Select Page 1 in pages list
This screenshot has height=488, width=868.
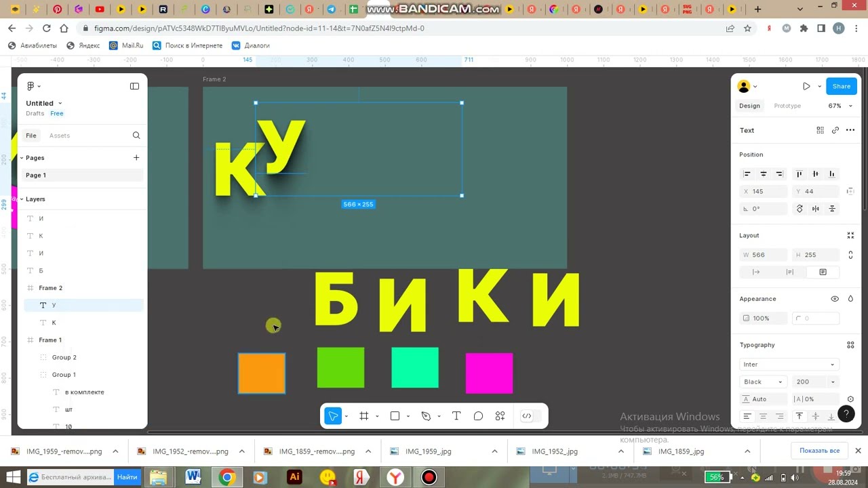(83, 176)
